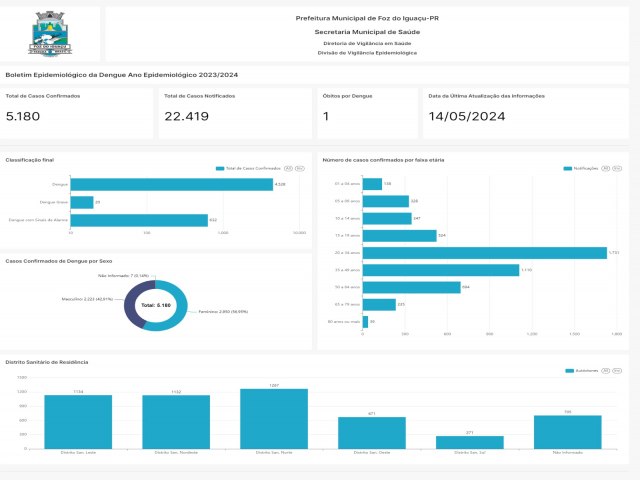This screenshot has width=640, height=480.
Task: Click 'All' legend button in Classificação final chart
Action: tap(288, 169)
